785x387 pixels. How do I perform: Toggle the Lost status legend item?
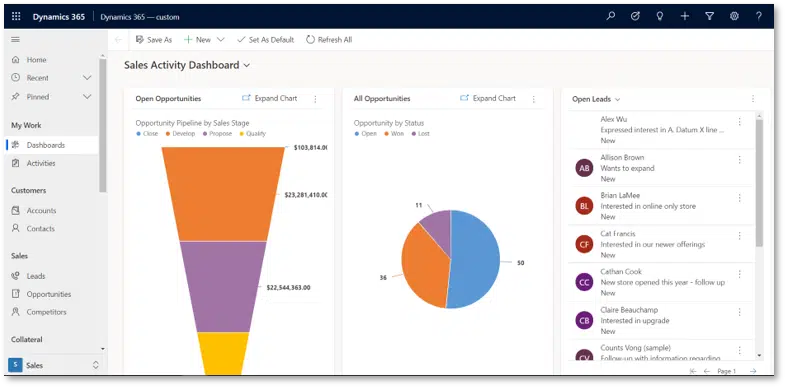click(421, 134)
